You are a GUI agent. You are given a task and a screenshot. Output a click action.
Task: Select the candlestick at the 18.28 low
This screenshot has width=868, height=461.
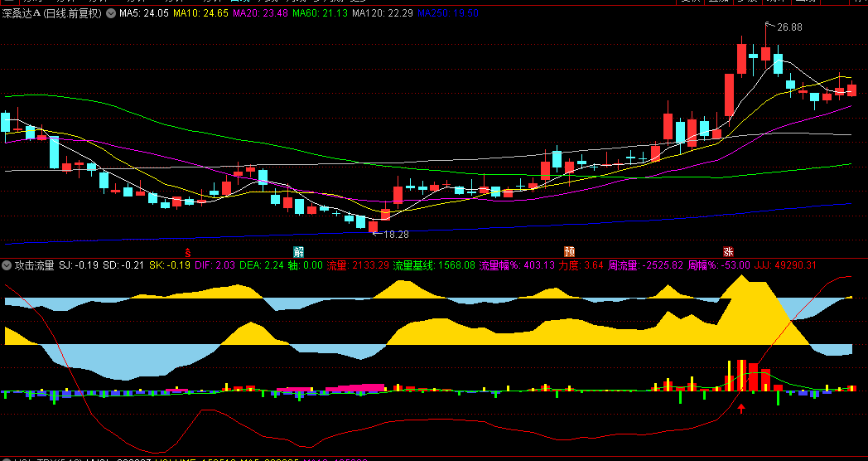(x=373, y=225)
